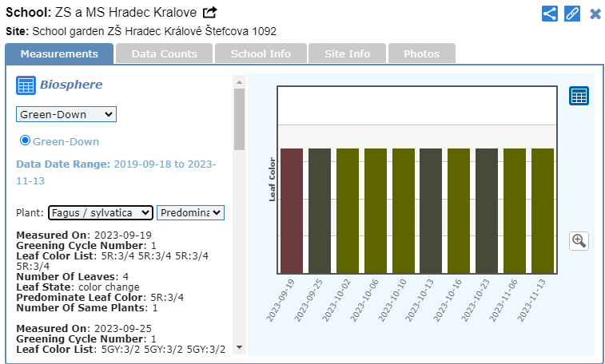This screenshot has height=364, width=605.
Task: Open the Green-Down protocol dropdown
Action: click(66, 114)
